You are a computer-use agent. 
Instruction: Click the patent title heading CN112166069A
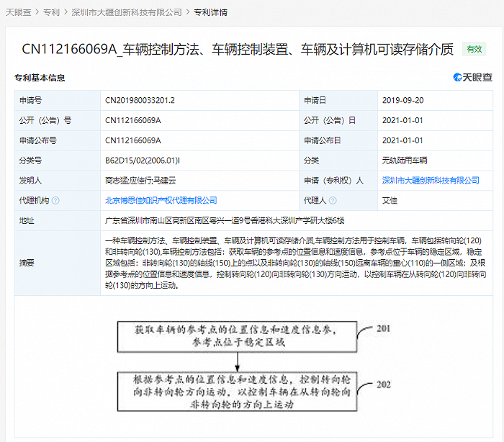pos(237,49)
